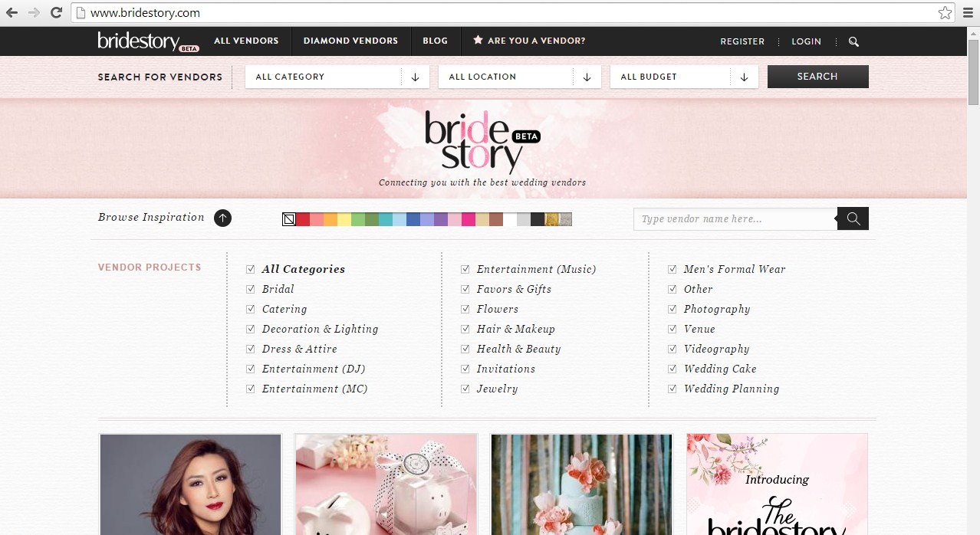Image resolution: width=980 pixels, height=535 pixels.
Task: Uncheck Health & Beauty
Action: (x=465, y=349)
